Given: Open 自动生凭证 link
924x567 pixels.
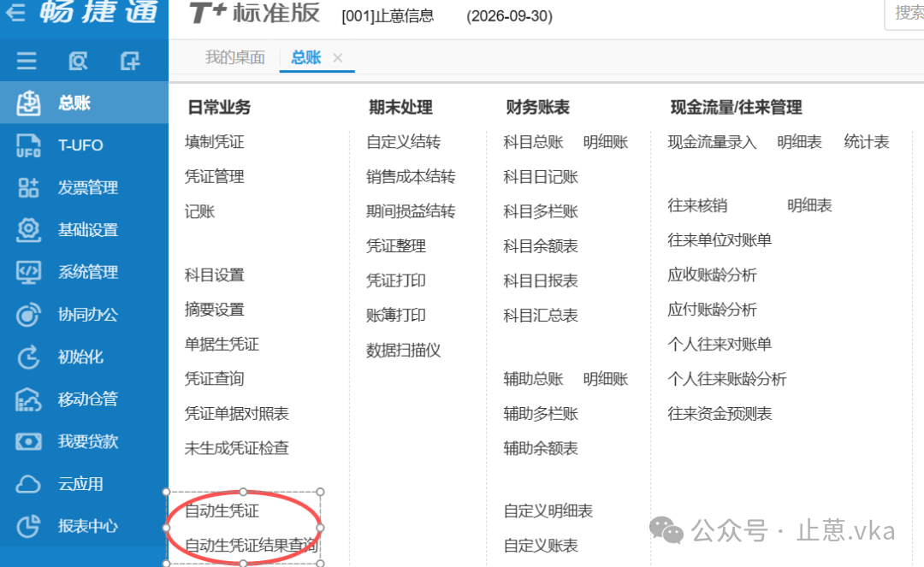Looking at the screenshot, I should (222, 511).
